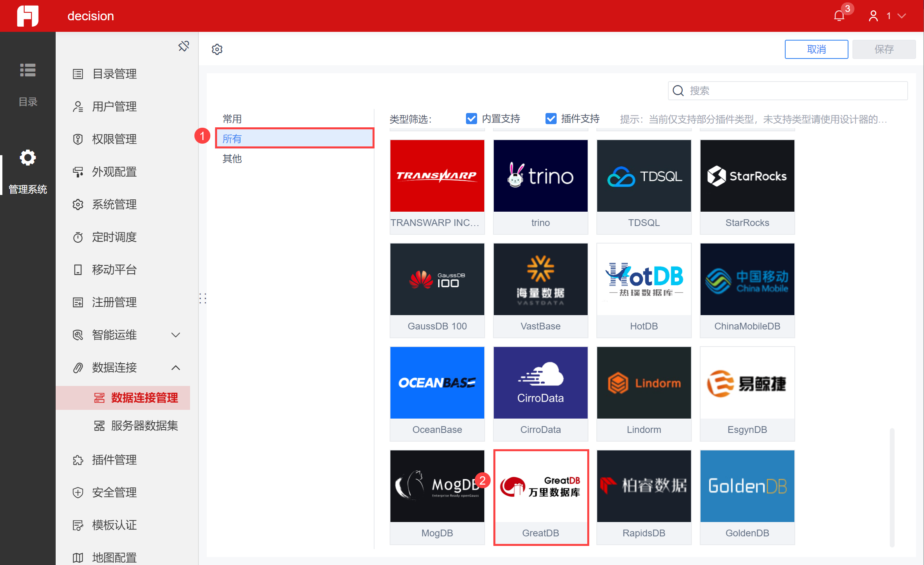Click the vertical scrollbar of database list
This screenshot has height=565, width=924.
[x=892, y=487]
